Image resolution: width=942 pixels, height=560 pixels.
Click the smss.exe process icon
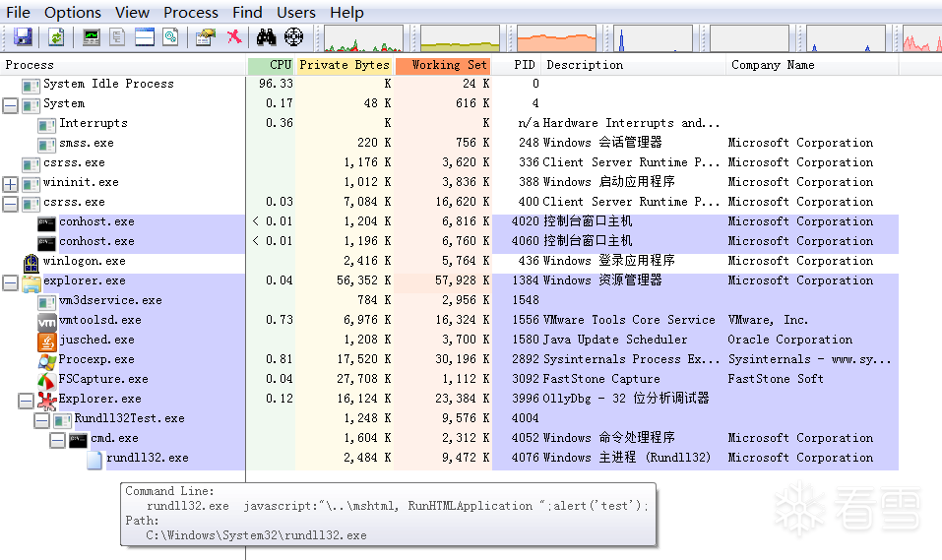click(47, 146)
